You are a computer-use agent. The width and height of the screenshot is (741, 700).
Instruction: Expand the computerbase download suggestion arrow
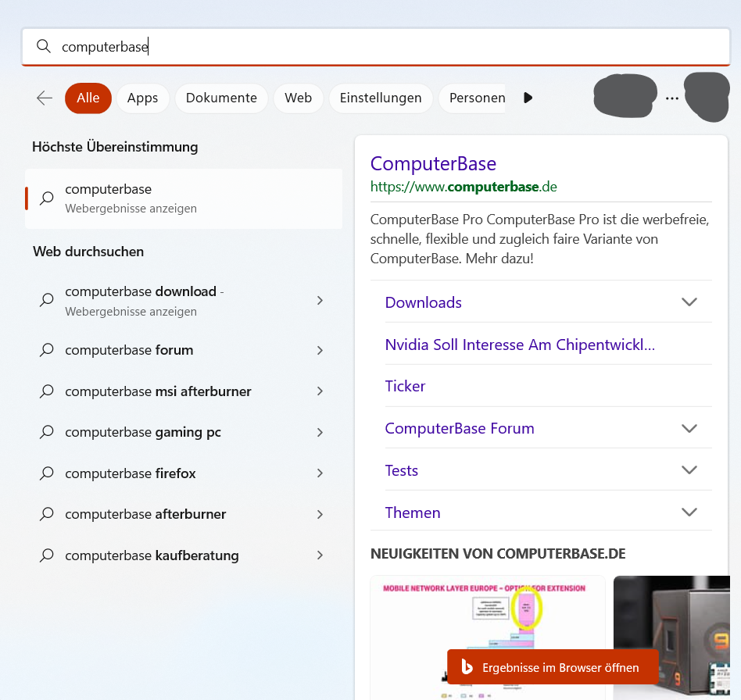coord(320,301)
